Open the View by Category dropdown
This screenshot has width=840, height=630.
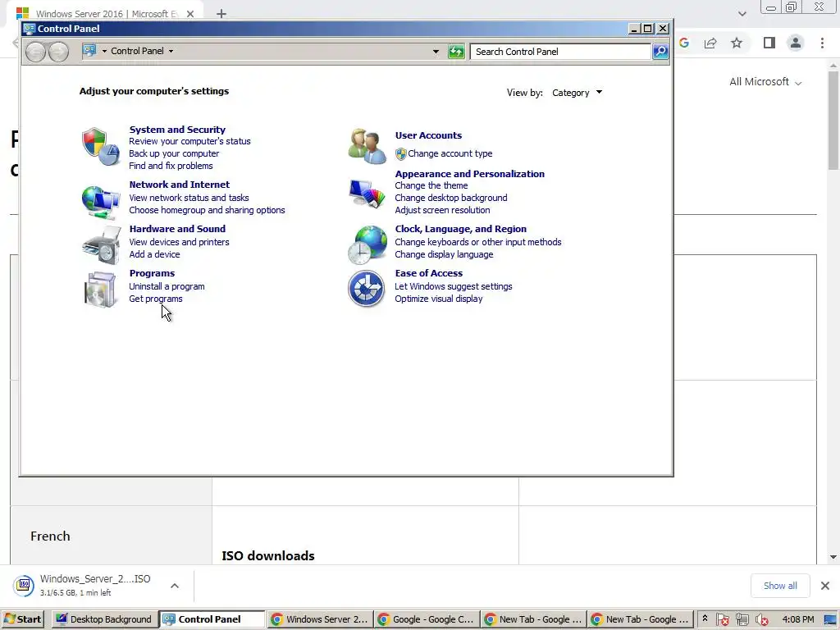577,93
